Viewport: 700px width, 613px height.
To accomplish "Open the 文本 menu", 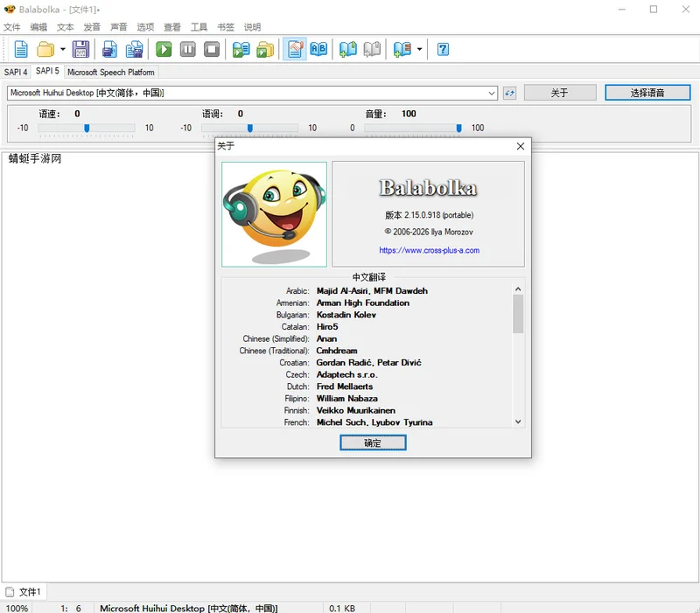I will (x=65, y=27).
